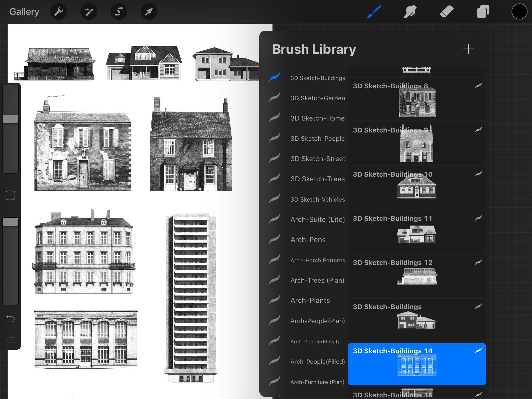The width and height of the screenshot is (532, 399).
Task: Select the 3D Sketch-Garden brush set
Action: pos(317,98)
